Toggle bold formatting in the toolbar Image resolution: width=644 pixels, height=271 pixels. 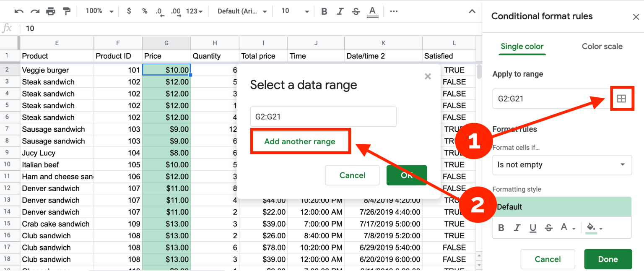tap(324, 11)
